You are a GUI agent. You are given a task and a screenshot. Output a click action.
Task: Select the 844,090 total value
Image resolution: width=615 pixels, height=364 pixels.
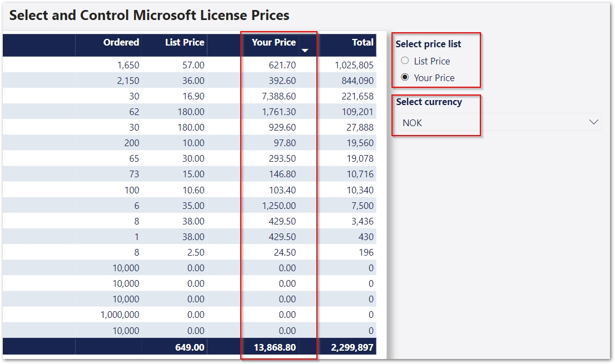click(358, 81)
